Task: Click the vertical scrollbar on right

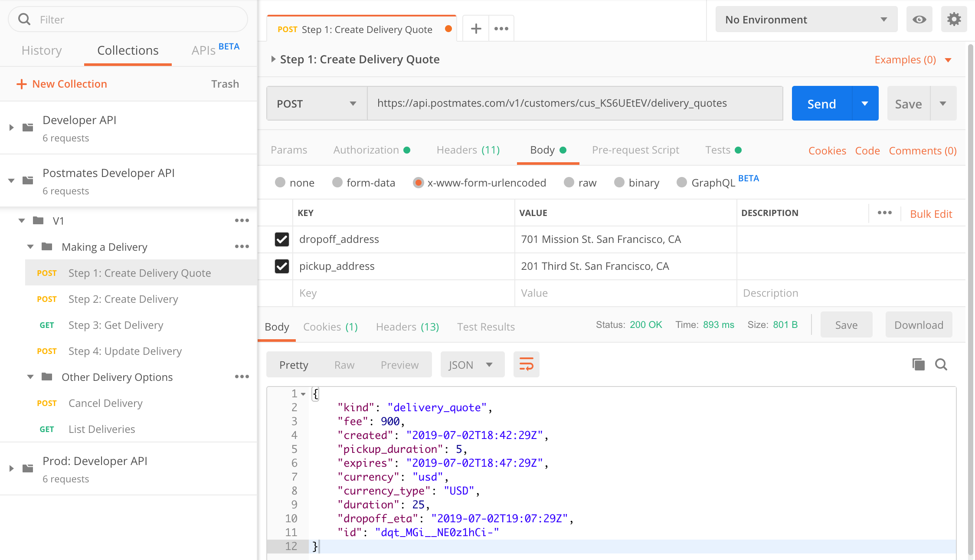Action: [971, 299]
